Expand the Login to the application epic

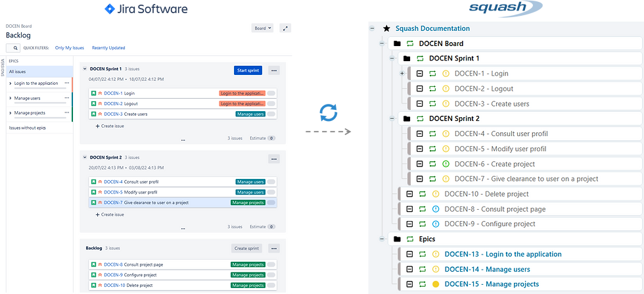point(11,83)
